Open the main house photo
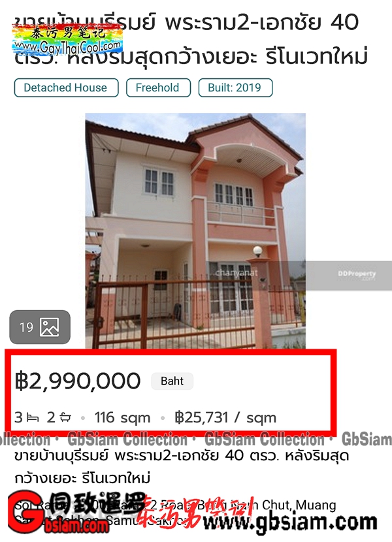Viewport: 392px width, 542px height. coord(195,231)
